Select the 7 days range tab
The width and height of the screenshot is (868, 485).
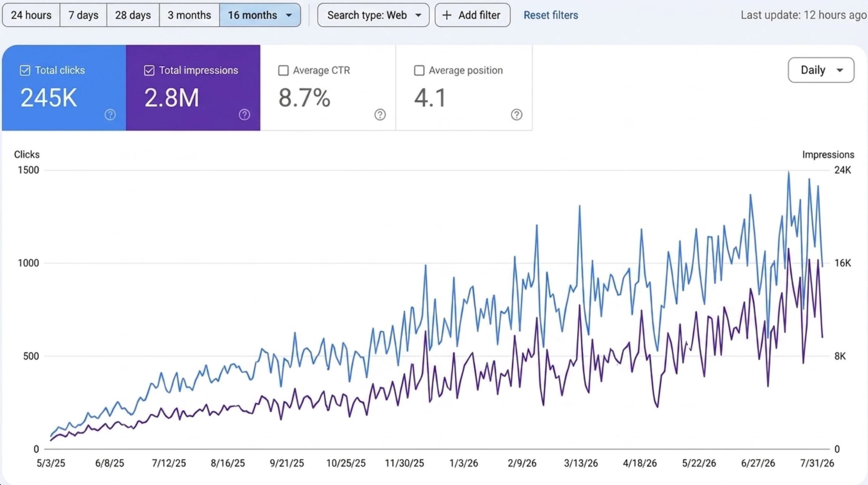83,15
